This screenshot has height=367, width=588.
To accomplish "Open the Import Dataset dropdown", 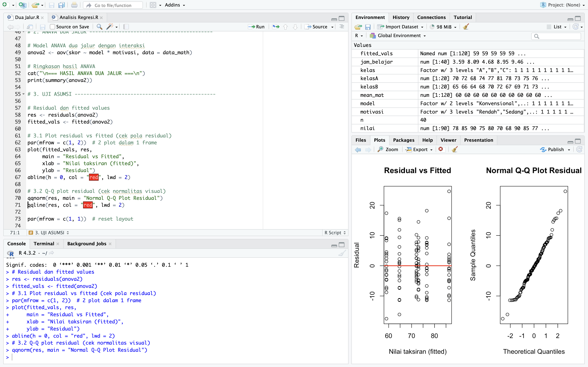I will (401, 27).
